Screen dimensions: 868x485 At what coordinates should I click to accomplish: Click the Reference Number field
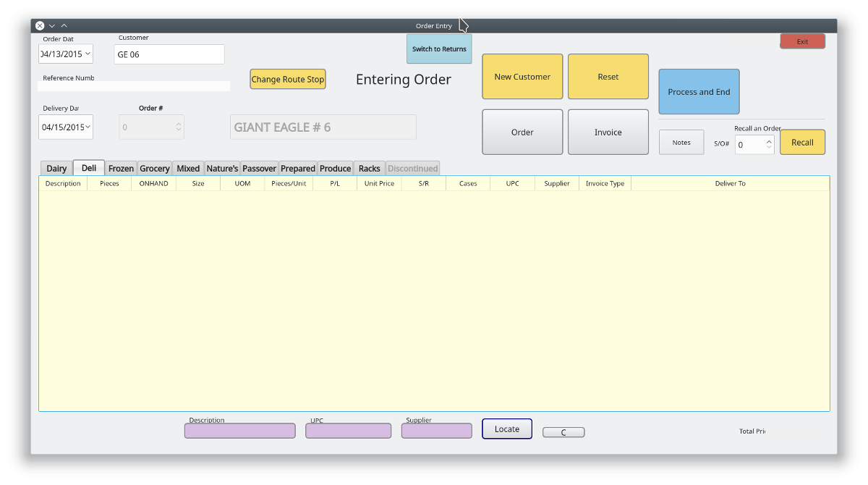tap(134, 85)
